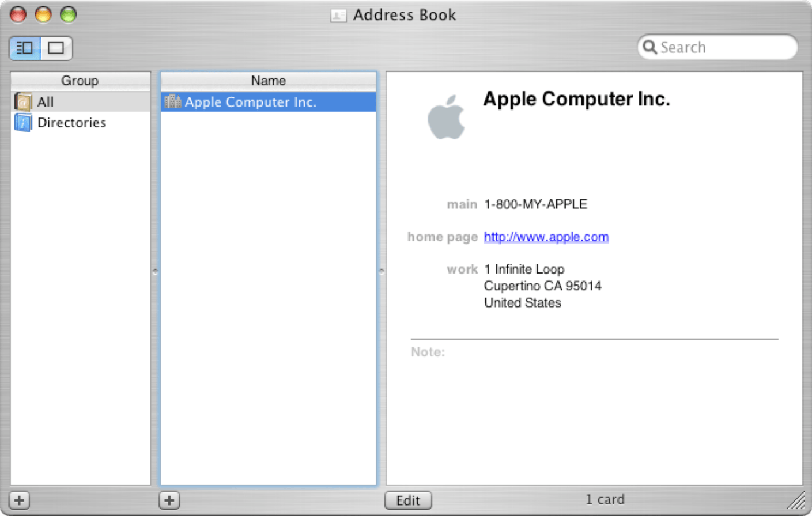This screenshot has height=516, width=812.
Task: Click the Group column header
Action: tap(80, 81)
